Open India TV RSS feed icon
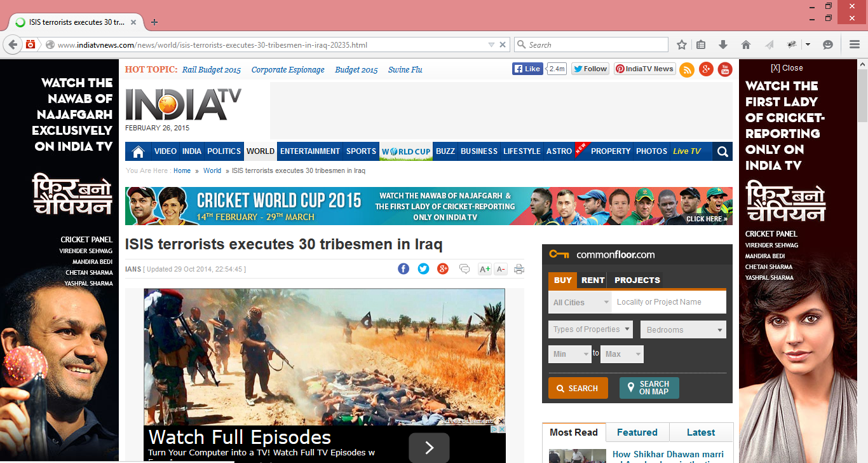The image size is (868, 463). [x=687, y=69]
